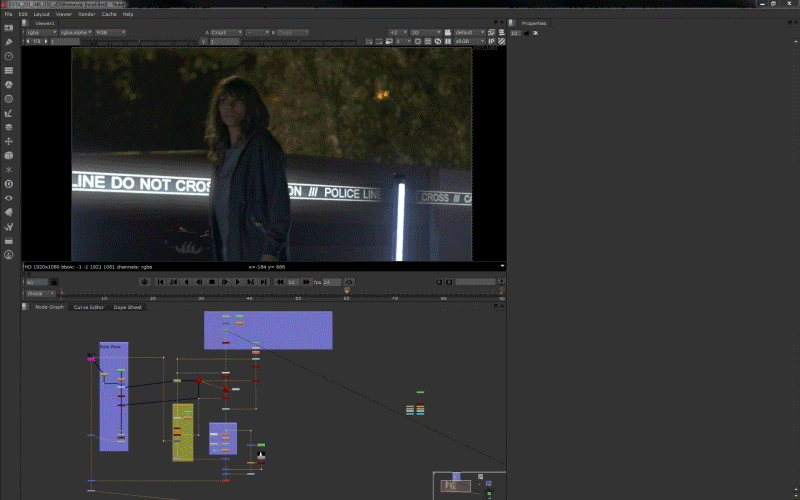
Task: Open the rgba channel set dropdown
Action: click(x=41, y=32)
